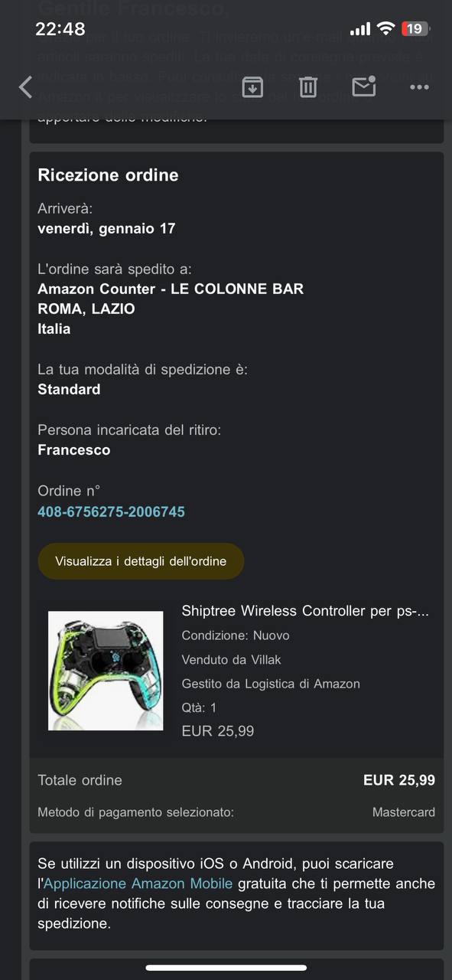Tap the cellular signal bars icon
Viewport: 452px width, 980px height.
point(359,29)
